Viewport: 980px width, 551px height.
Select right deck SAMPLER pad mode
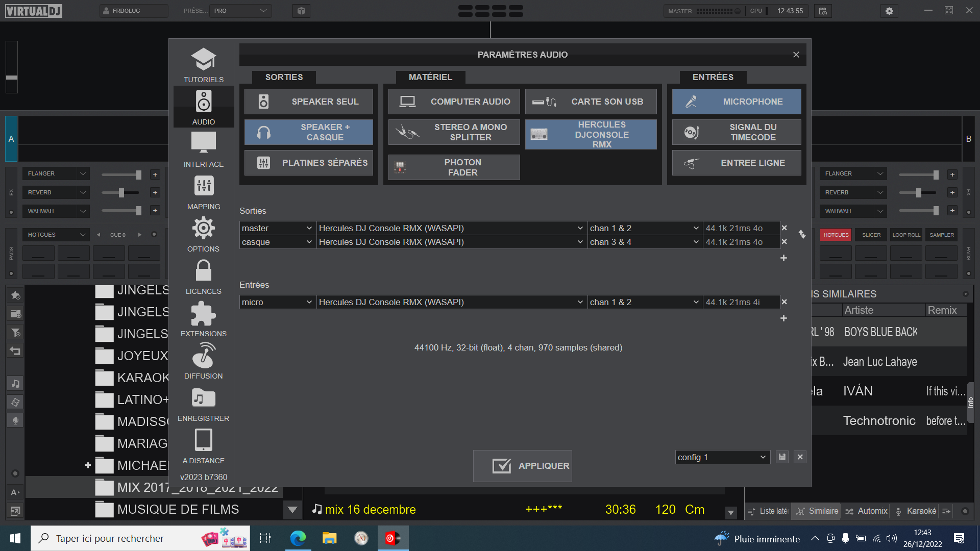[942, 235]
